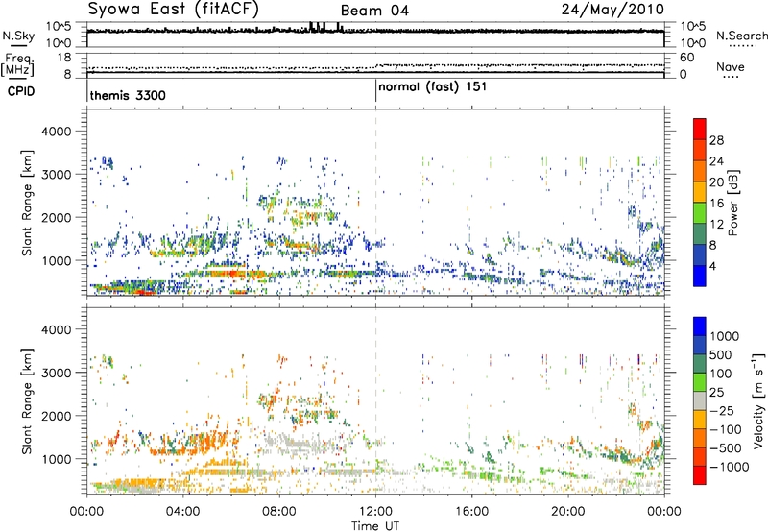
Task: Select the "N.Sky" legend label
Action: coord(18,36)
